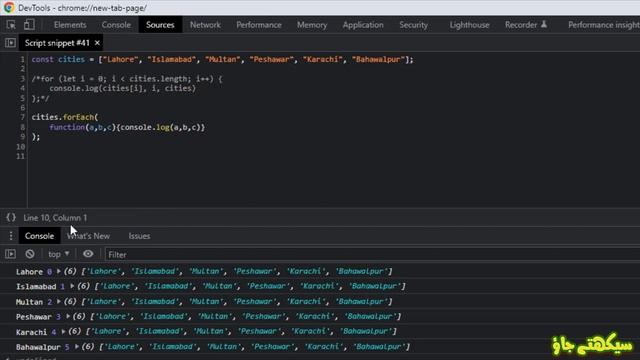Viewport: 640px width, 360px height.
Task: Click the Chrome logo in the title bar
Action: 9,8
